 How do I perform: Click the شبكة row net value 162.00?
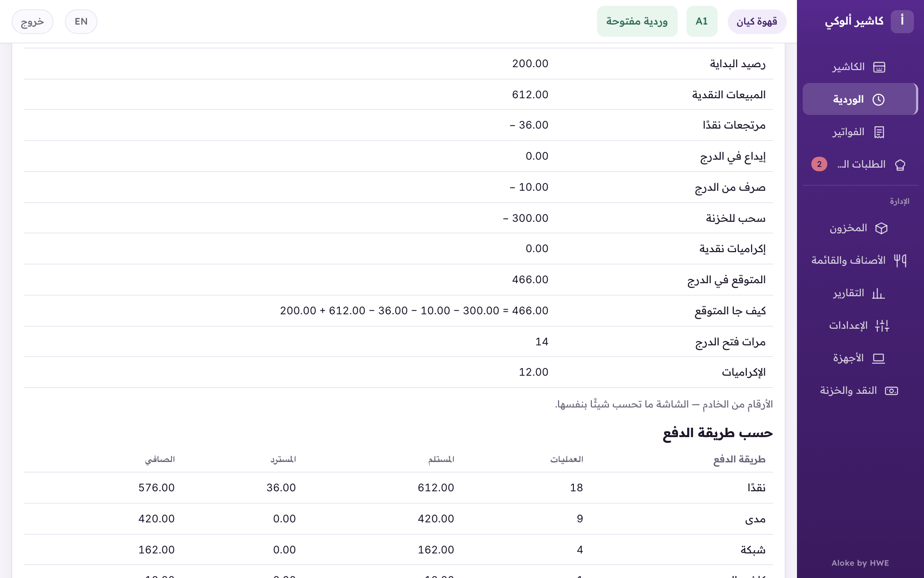point(157,550)
